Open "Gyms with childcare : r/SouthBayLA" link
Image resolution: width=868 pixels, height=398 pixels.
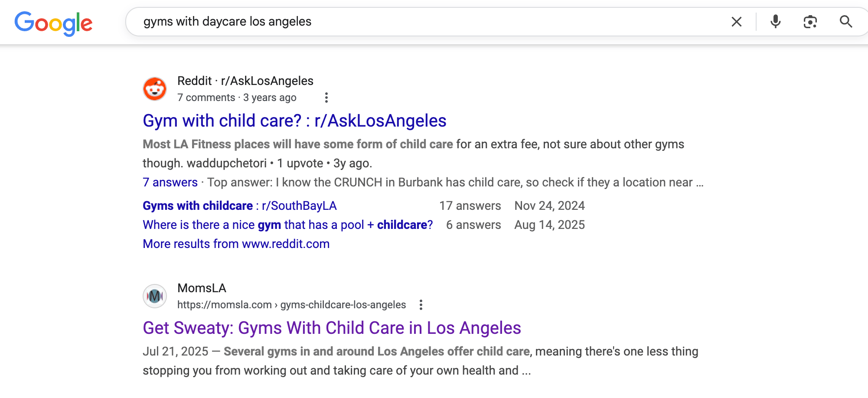[239, 206]
